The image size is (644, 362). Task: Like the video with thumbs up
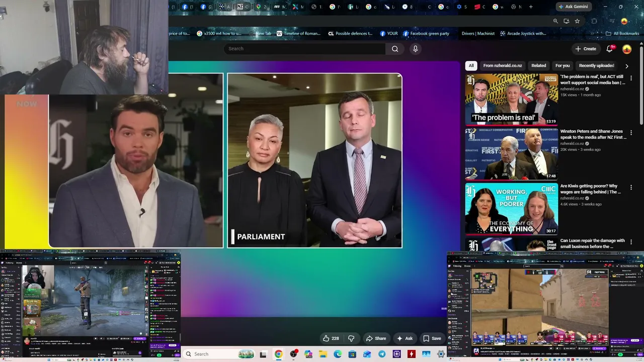(331, 338)
